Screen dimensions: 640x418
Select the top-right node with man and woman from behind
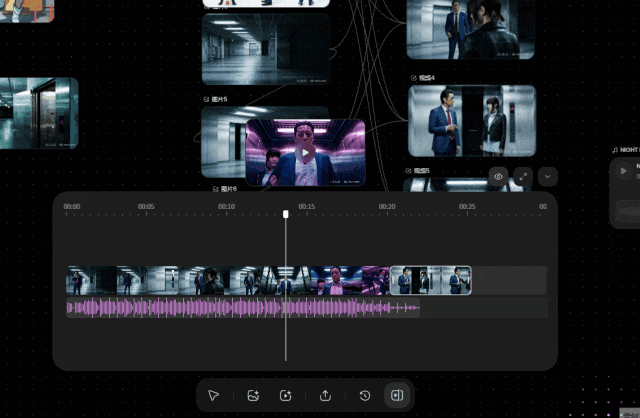(471, 29)
